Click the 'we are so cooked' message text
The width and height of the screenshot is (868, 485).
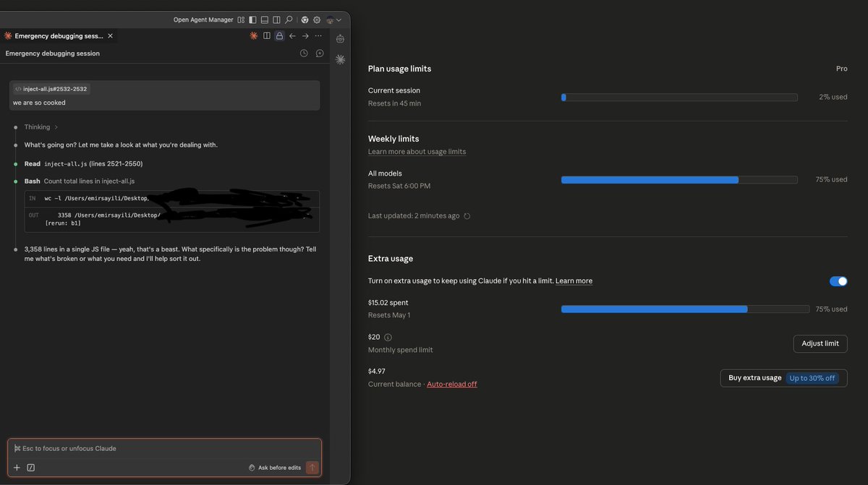[x=39, y=103]
